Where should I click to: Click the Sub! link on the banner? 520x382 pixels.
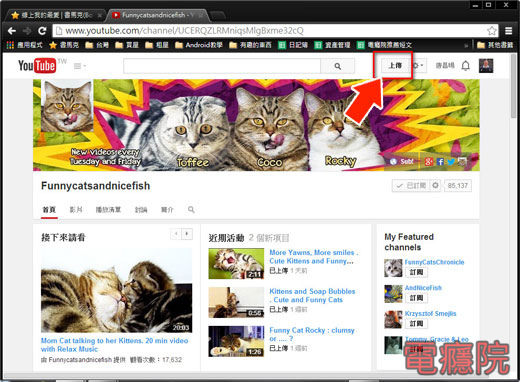coord(402,161)
